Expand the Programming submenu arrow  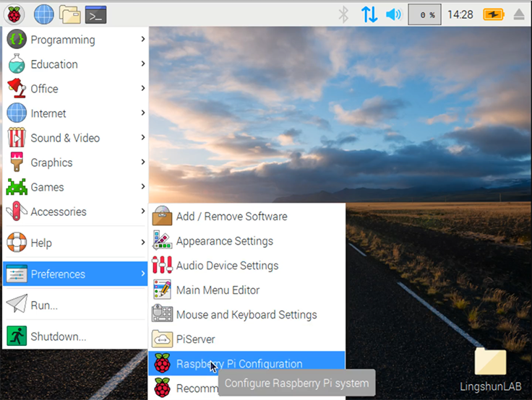click(x=143, y=39)
